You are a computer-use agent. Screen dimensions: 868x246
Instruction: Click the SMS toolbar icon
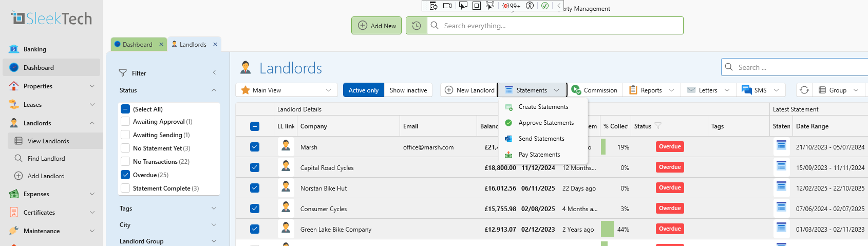[x=747, y=90]
